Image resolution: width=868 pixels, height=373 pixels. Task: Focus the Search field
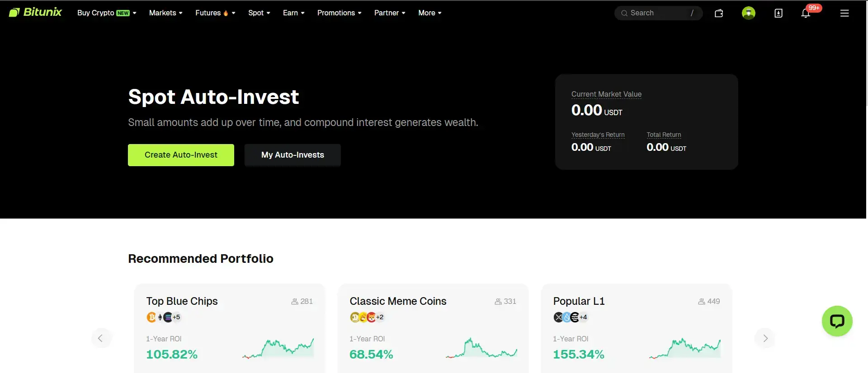(x=658, y=13)
